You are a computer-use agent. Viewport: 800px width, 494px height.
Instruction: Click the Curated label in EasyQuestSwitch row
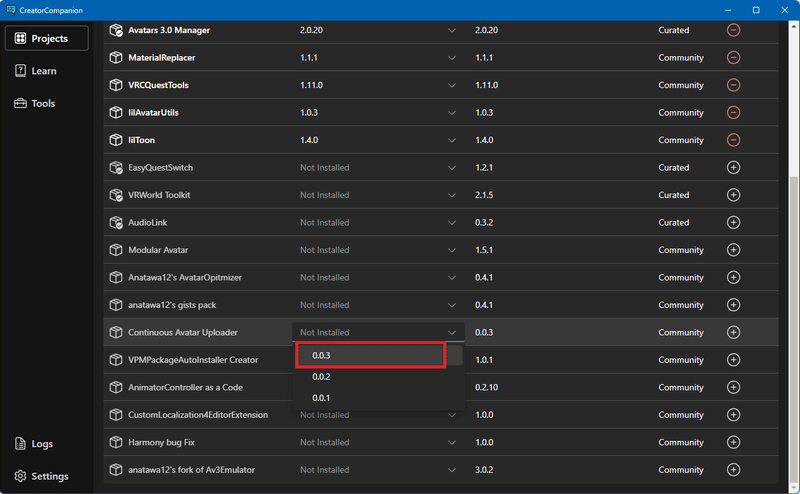click(673, 167)
